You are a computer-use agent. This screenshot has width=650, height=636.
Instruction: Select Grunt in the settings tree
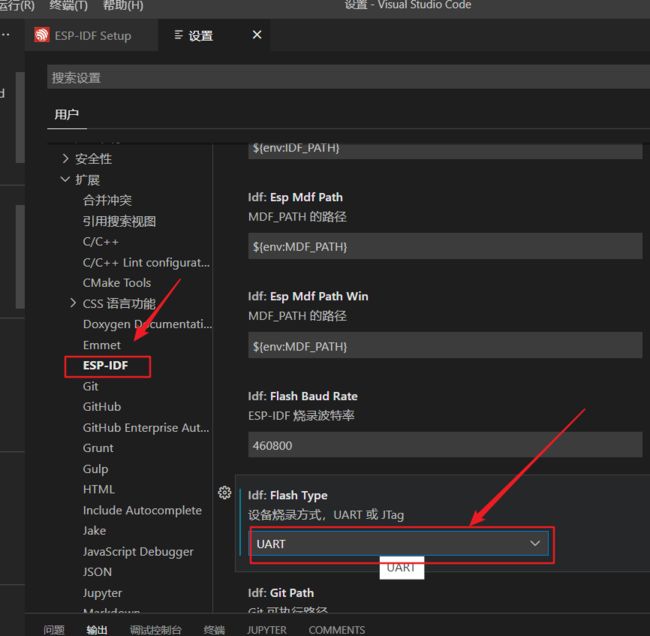(98, 448)
